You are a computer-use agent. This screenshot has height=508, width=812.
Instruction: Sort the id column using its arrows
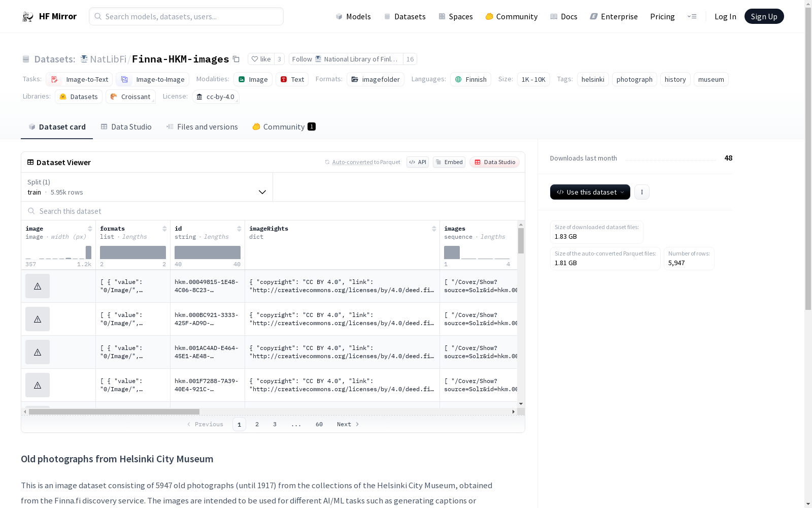point(239,229)
